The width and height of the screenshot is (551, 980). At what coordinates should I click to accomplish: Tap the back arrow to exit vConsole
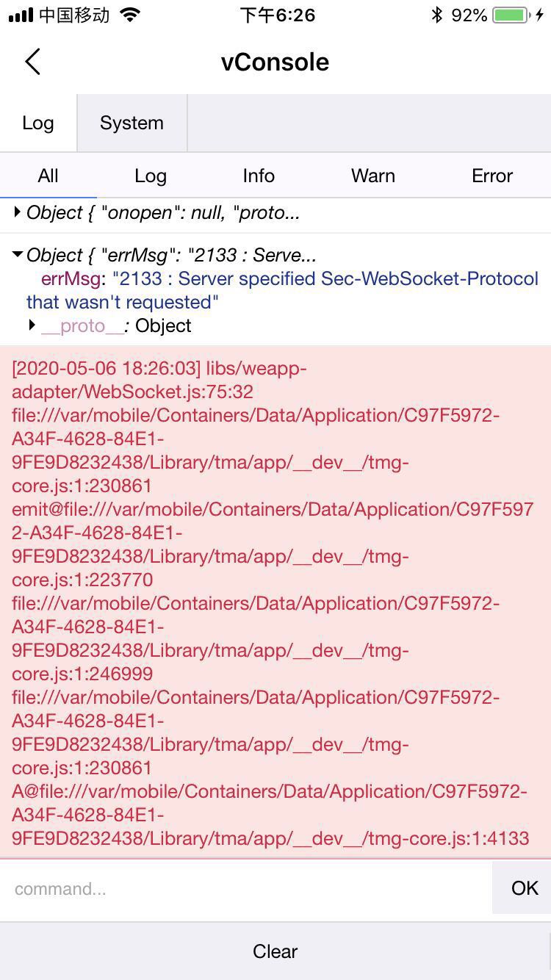pos(32,62)
